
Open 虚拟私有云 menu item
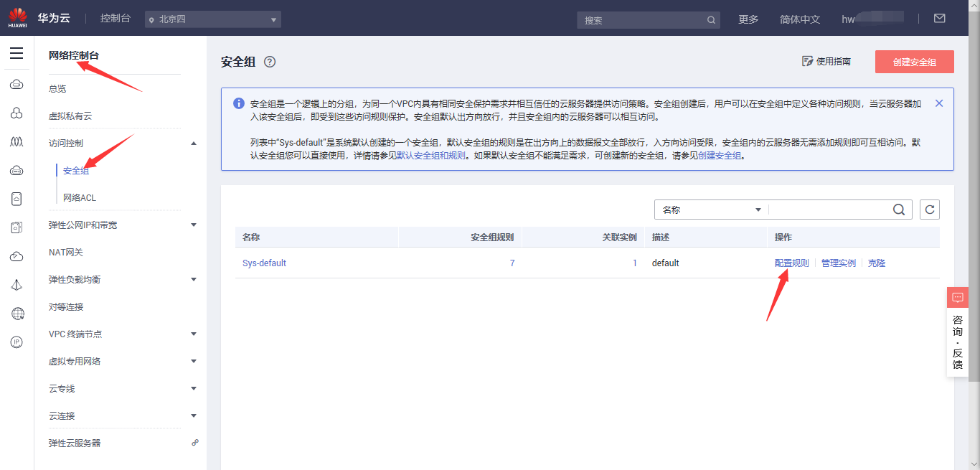pyautogui.click(x=70, y=116)
